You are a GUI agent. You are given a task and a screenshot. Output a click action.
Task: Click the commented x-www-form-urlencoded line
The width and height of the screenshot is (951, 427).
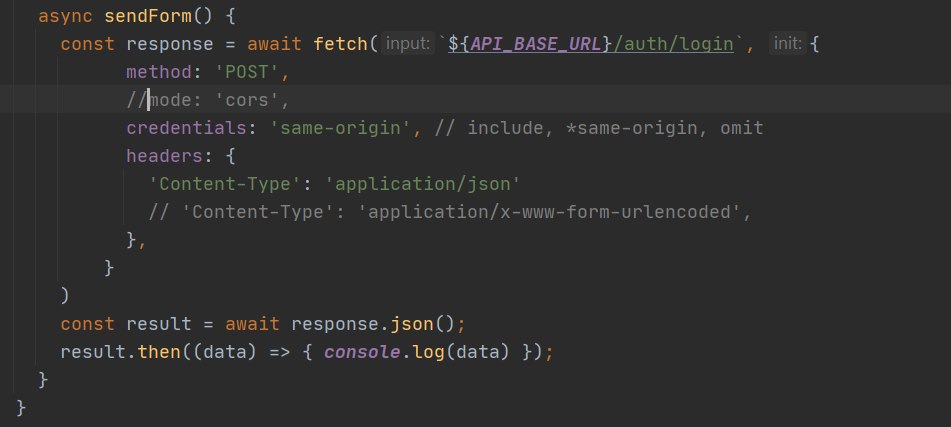450,212
